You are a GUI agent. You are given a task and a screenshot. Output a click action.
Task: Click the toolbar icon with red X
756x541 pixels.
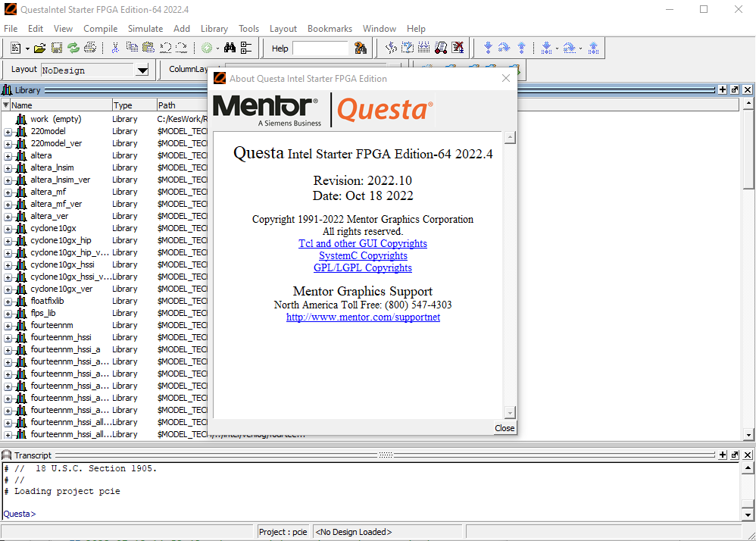(458, 48)
